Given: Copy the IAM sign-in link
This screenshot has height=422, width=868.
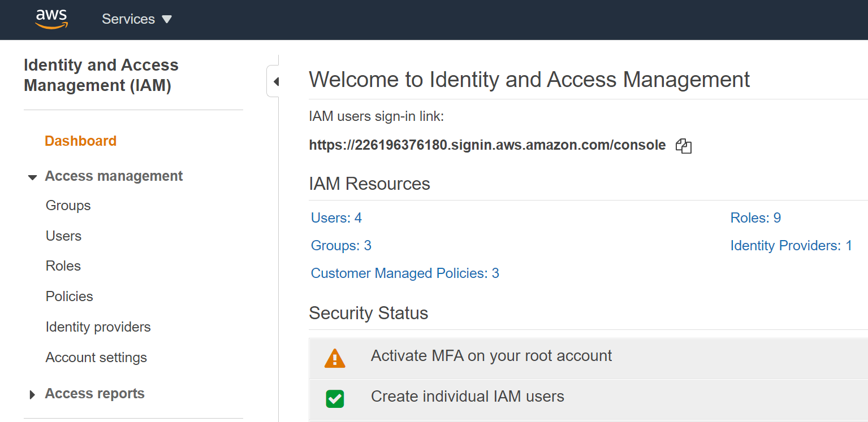Looking at the screenshot, I should [684, 146].
